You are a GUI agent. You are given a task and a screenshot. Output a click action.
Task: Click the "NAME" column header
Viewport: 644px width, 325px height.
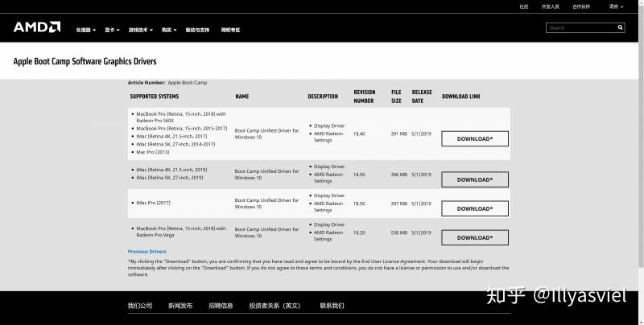[242, 97]
